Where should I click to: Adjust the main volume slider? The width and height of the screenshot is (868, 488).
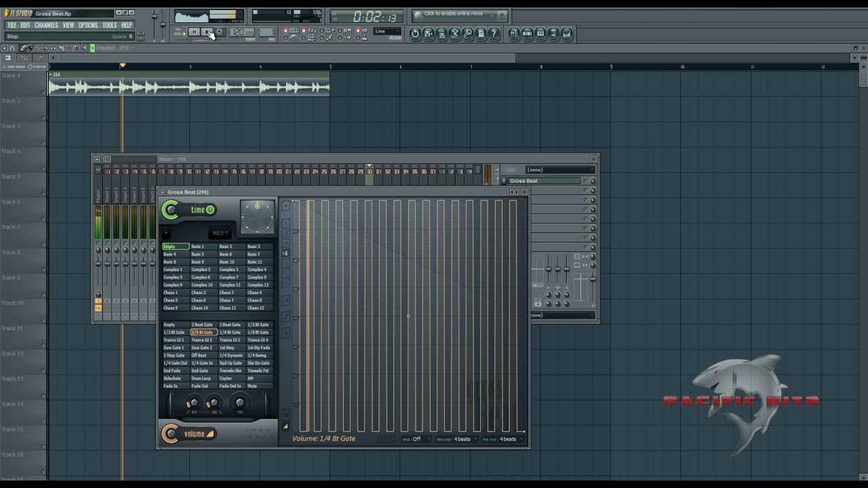pos(155,17)
